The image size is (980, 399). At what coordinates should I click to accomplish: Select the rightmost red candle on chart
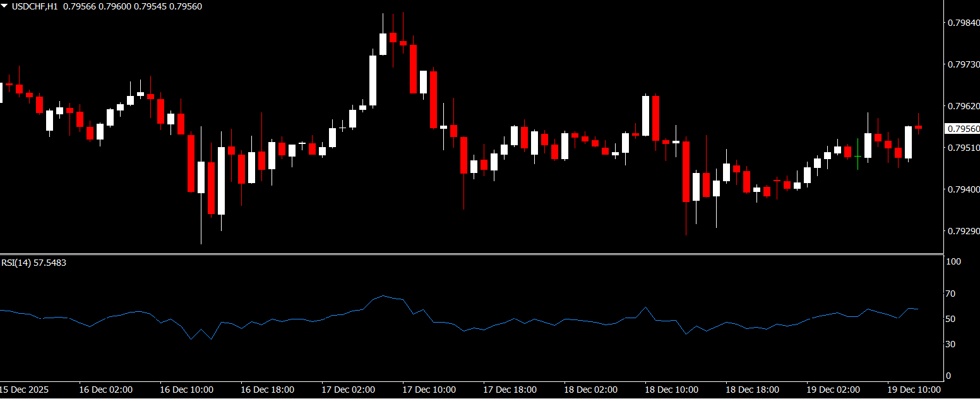click(x=918, y=127)
